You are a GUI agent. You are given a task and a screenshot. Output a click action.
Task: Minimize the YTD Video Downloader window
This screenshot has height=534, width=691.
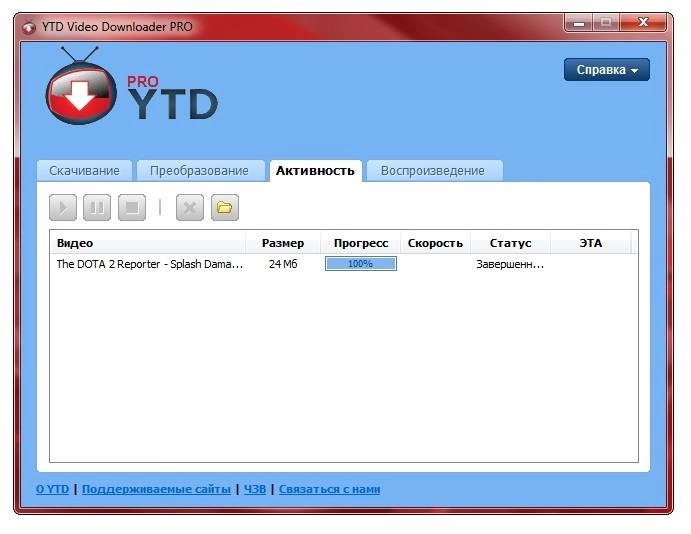pyautogui.click(x=579, y=22)
